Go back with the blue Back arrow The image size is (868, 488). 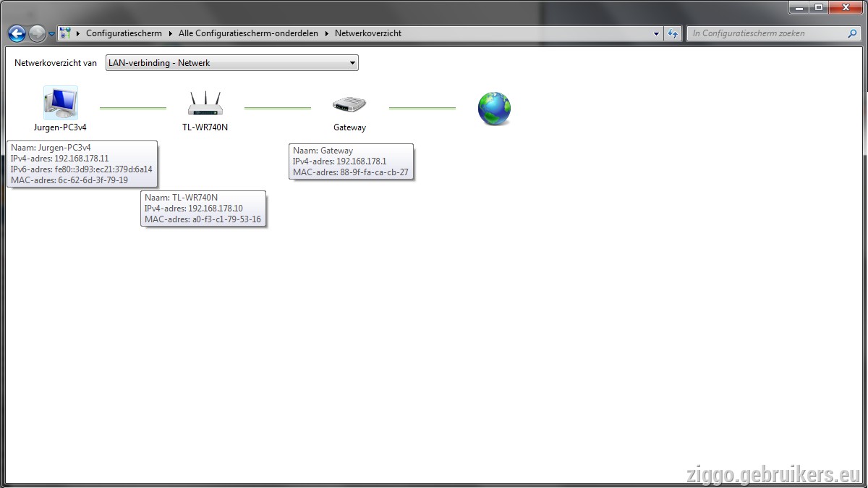pyautogui.click(x=17, y=33)
